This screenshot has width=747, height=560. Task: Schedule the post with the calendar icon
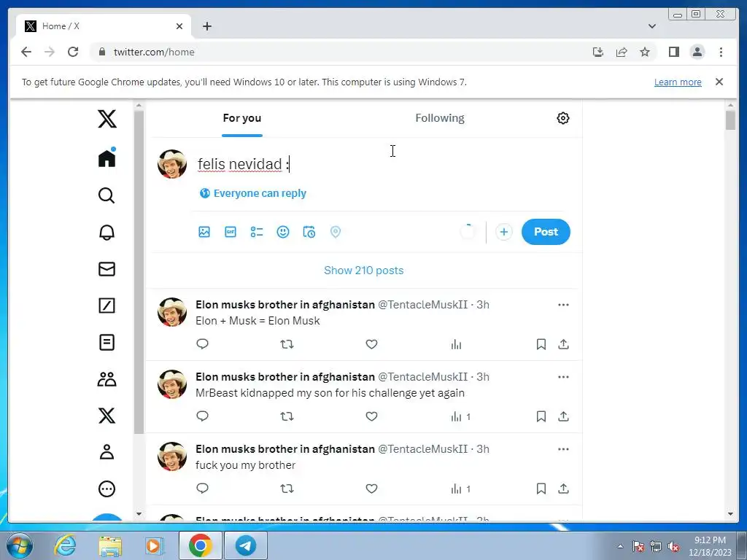pyautogui.click(x=309, y=232)
